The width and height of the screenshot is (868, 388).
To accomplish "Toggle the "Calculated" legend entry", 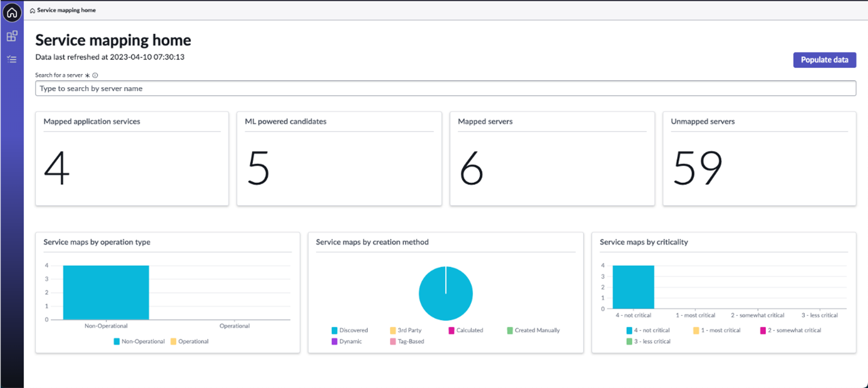I will [x=467, y=330].
